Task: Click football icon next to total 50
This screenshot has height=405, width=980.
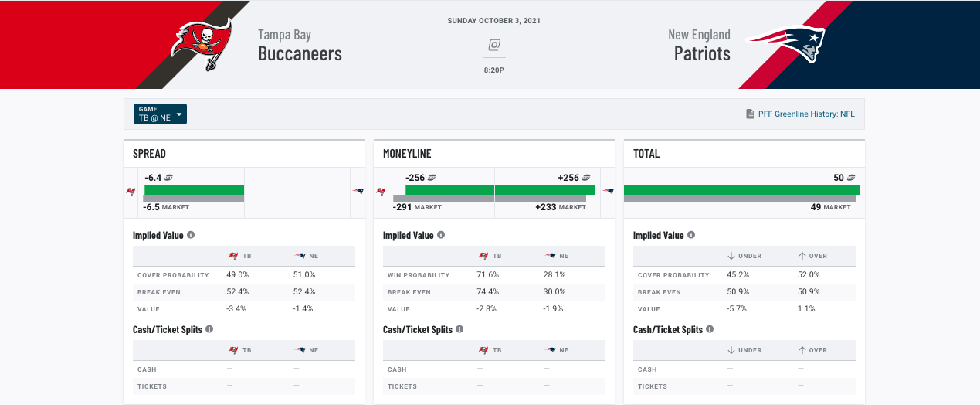Action: click(x=852, y=178)
